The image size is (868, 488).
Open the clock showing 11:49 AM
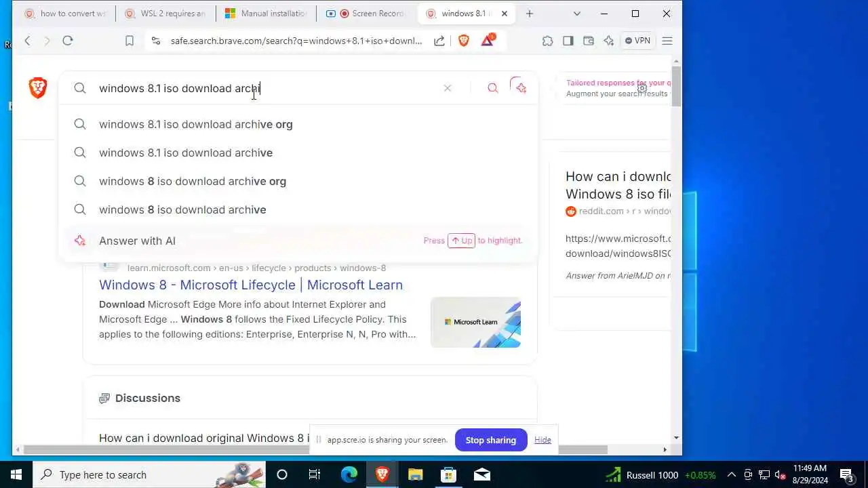pos(810,474)
